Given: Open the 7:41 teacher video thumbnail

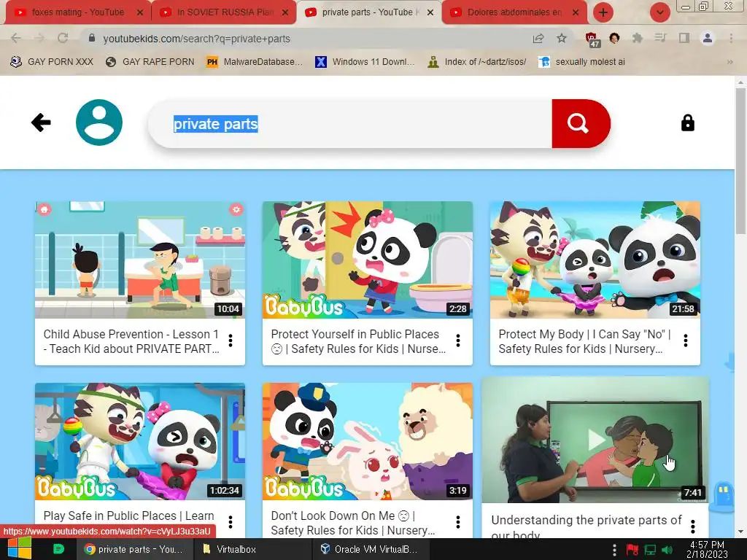Looking at the screenshot, I should 595,440.
